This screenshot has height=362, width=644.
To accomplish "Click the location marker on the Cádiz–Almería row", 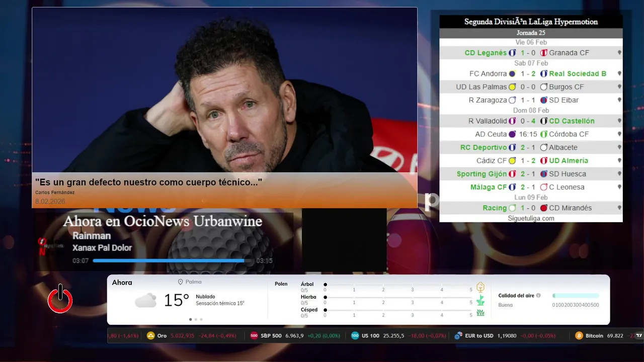I will tap(619, 161).
